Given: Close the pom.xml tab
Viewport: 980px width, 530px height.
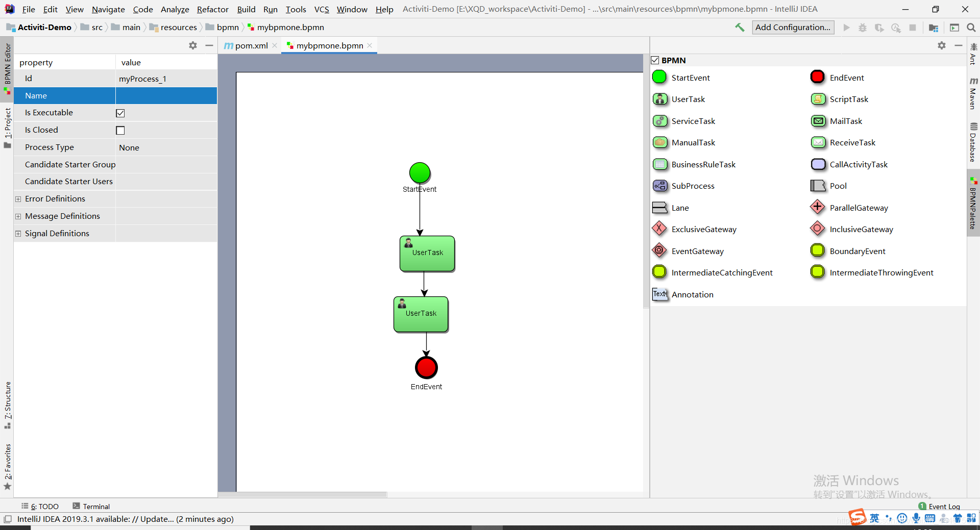Looking at the screenshot, I should click(x=275, y=45).
